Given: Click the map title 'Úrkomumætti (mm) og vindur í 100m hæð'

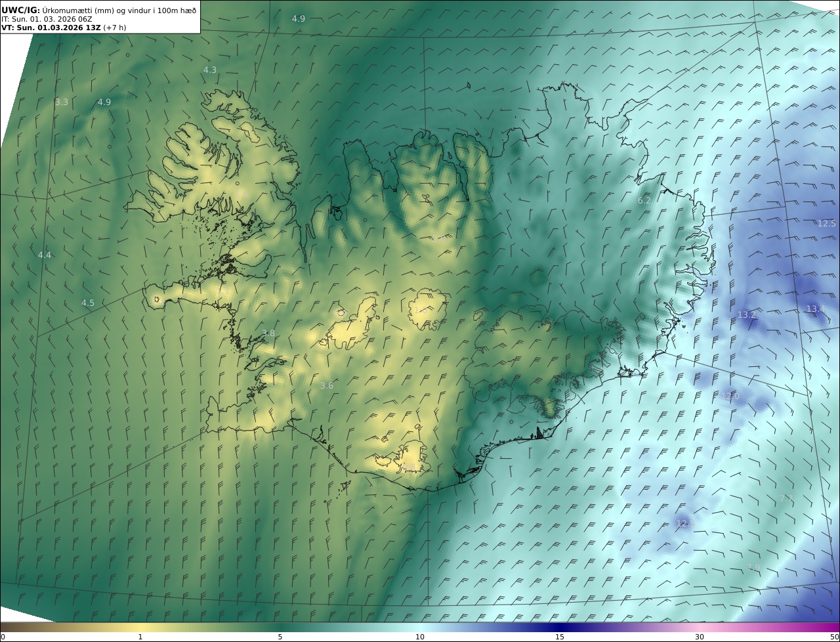Looking at the screenshot, I should [119, 10].
